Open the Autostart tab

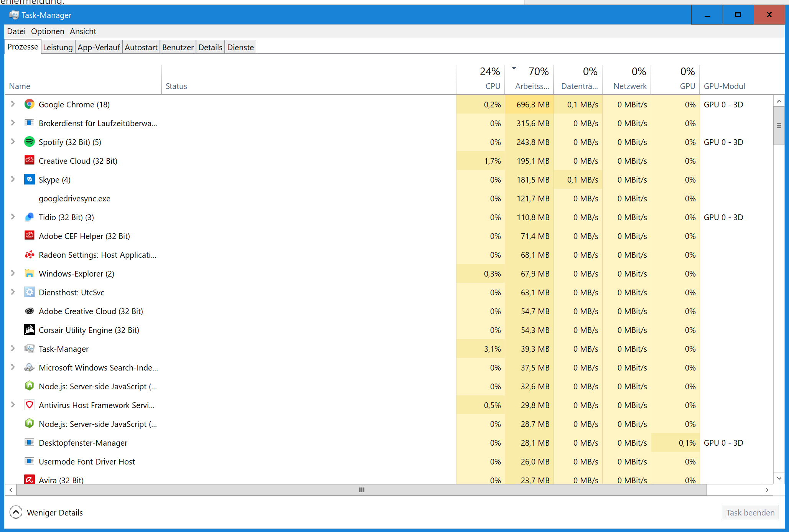[x=141, y=48]
